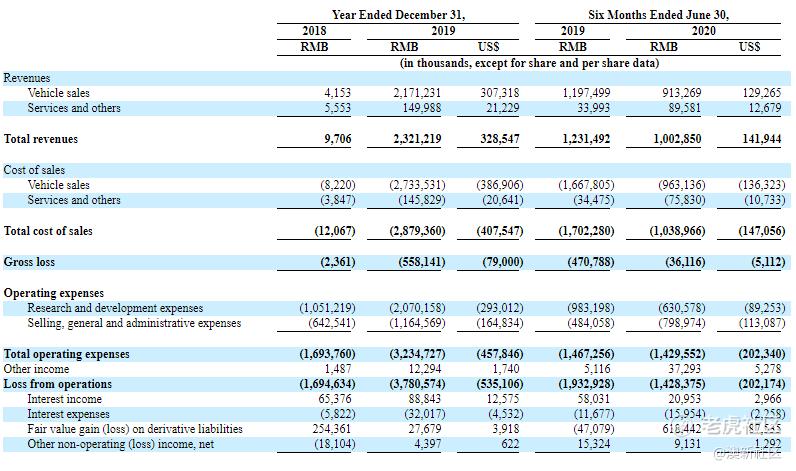Image resolution: width=796 pixels, height=471 pixels.
Task: Select the 'Interest expenses' row label
Action: click(x=69, y=414)
